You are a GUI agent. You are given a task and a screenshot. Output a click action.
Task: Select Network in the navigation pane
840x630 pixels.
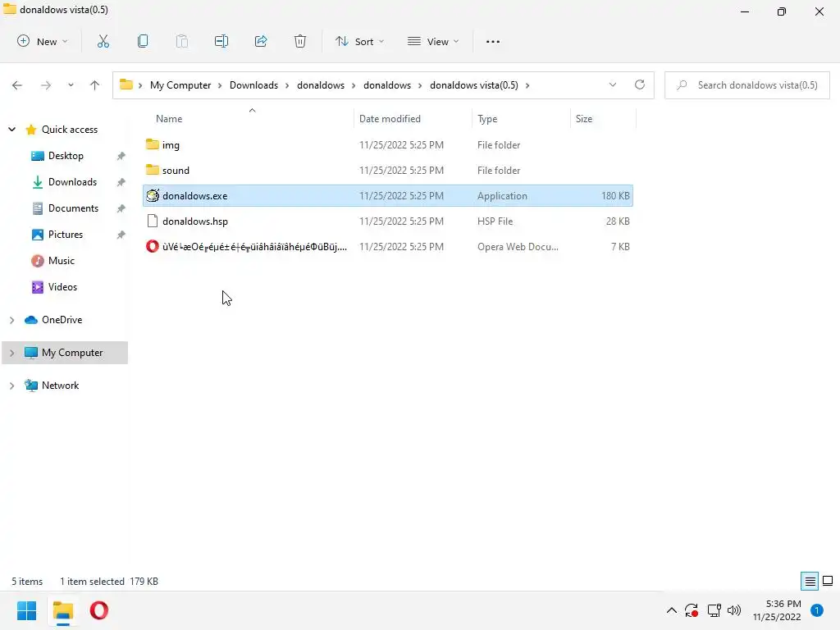[x=60, y=386]
